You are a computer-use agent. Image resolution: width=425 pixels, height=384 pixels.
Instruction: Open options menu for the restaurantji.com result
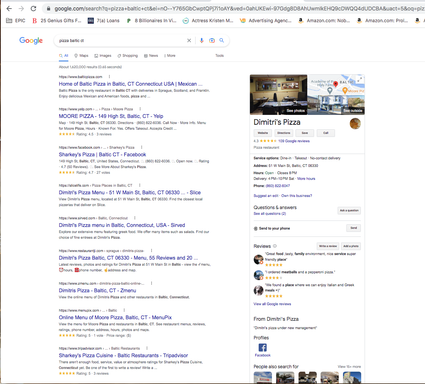151,251
